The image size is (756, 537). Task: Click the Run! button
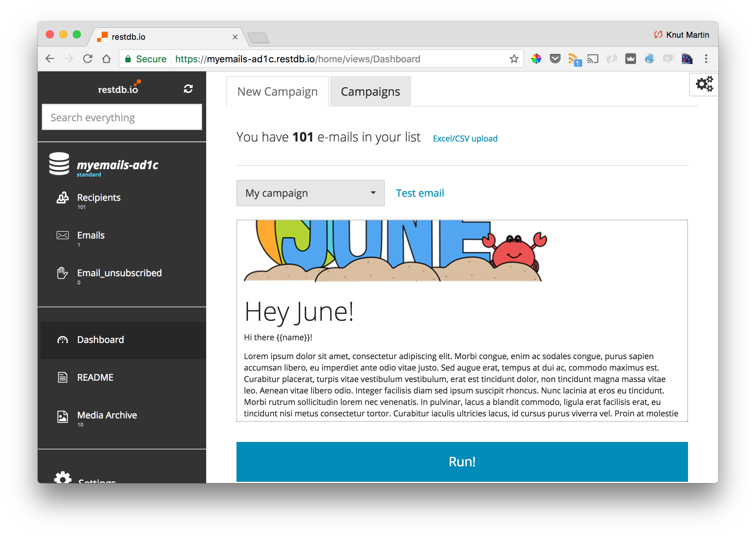(462, 462)
